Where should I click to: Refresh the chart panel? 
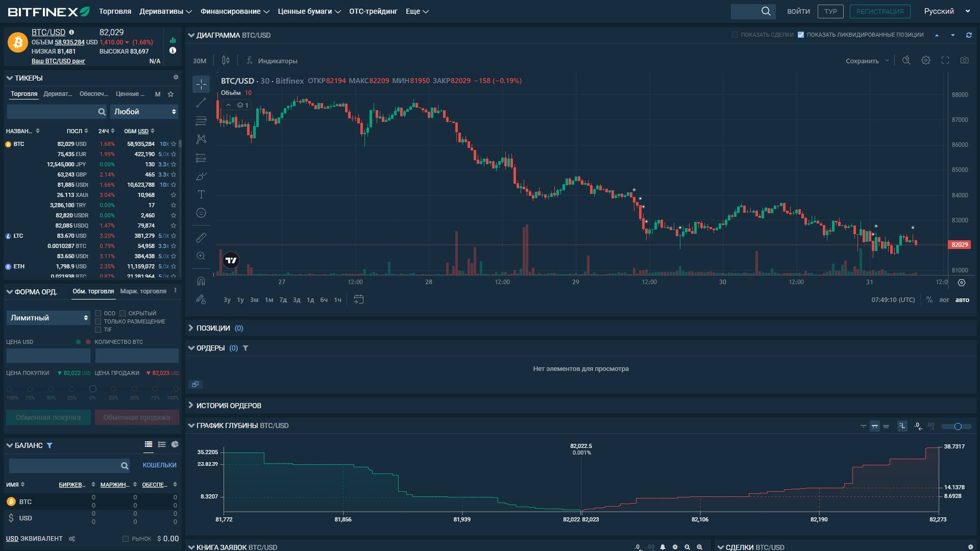(968, 35)
